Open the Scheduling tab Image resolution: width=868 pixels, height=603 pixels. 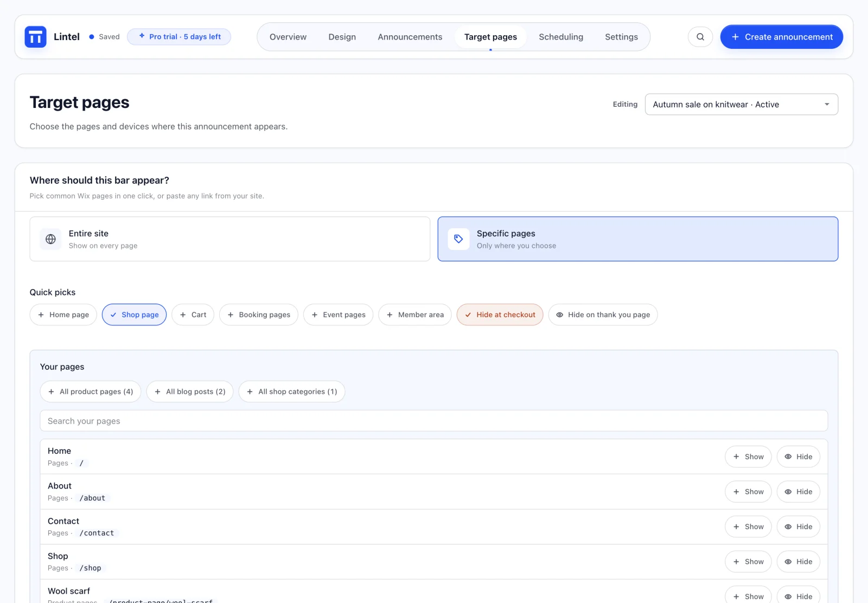click(x=561, y=37)
